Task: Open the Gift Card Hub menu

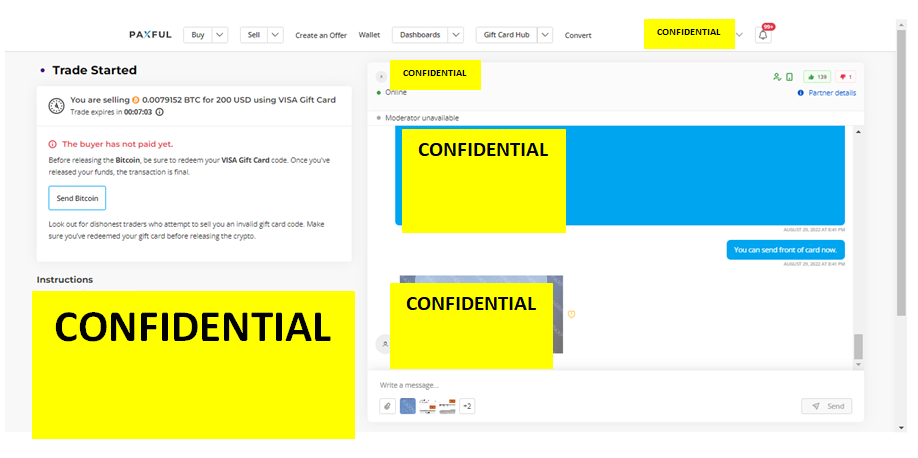Action: point(506,35)
